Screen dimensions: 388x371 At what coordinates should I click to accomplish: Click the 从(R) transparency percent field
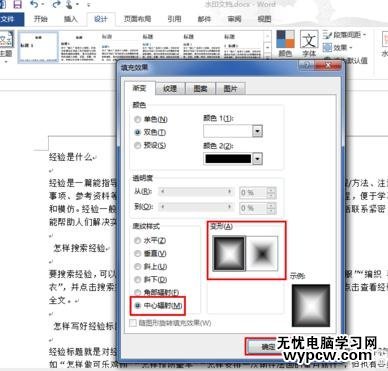click(253, 192)
